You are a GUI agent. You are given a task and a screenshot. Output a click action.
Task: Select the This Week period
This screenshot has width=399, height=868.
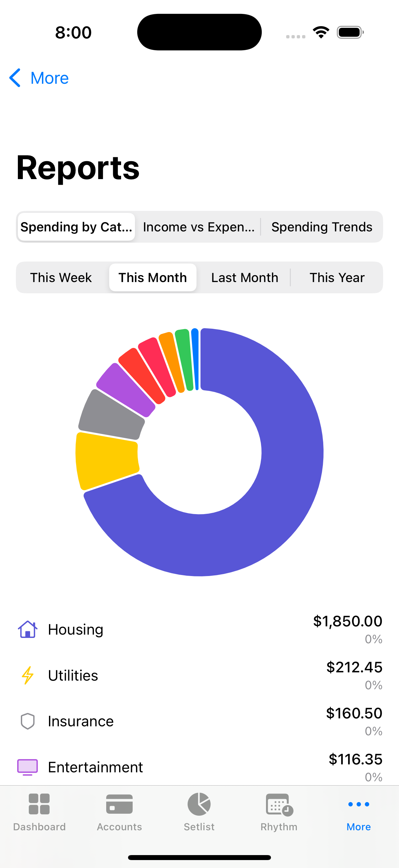point(61,278)
